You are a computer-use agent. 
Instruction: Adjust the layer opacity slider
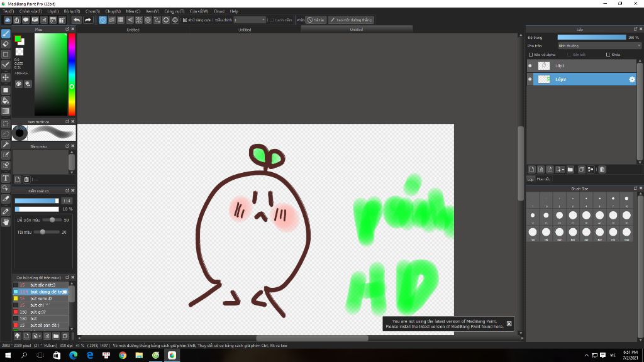pos(592,37)
